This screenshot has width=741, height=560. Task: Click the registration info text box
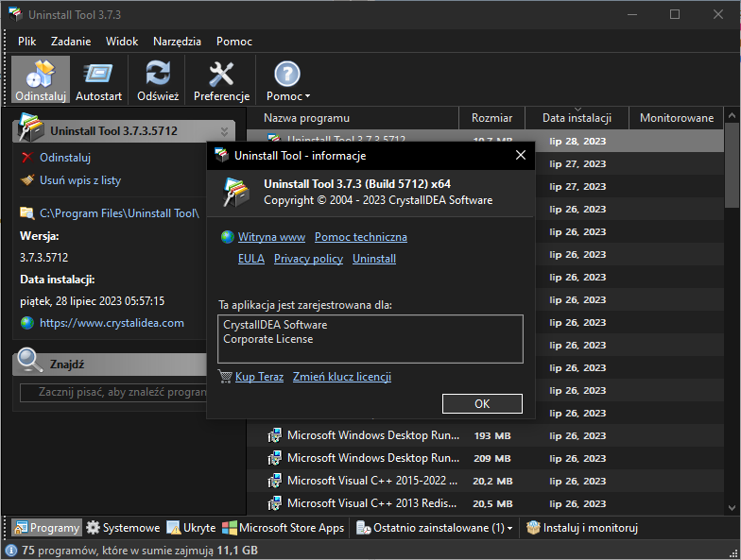[x=370, y=339]
